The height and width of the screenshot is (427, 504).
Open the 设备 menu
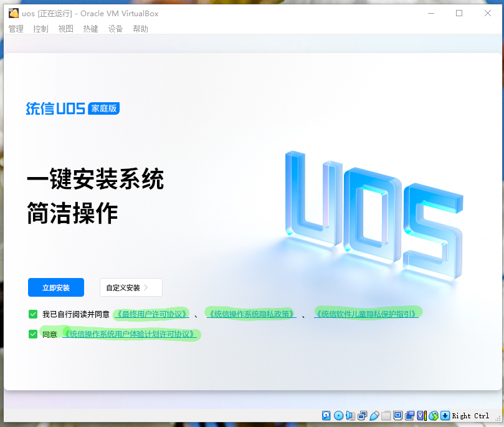point(115,29)
